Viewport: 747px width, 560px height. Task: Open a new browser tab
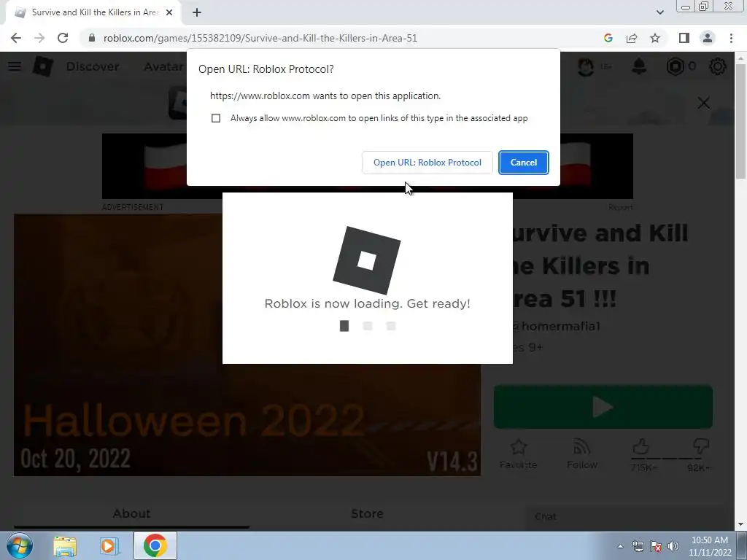point(197,13)
